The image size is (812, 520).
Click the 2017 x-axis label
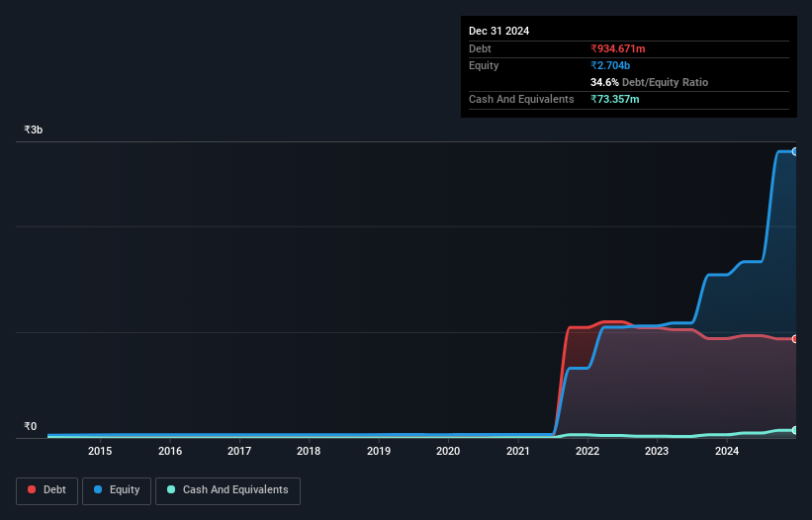(x=239, y=451)
